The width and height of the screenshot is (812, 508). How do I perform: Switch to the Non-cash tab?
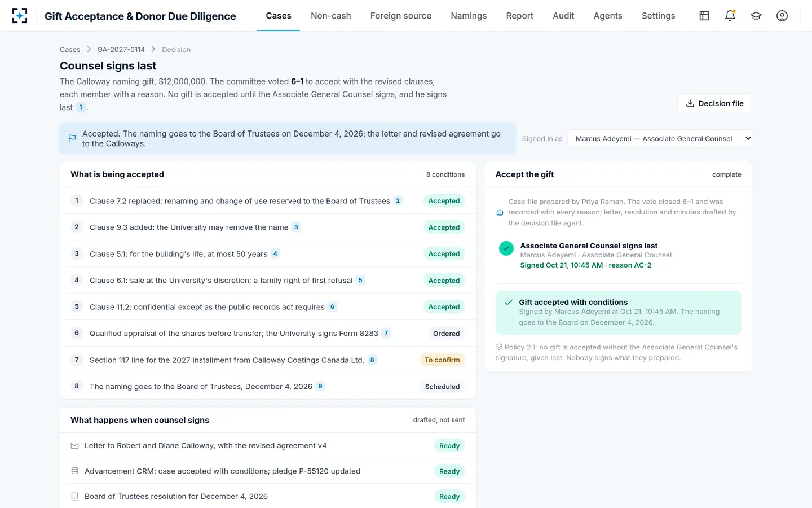coord(331,16)
